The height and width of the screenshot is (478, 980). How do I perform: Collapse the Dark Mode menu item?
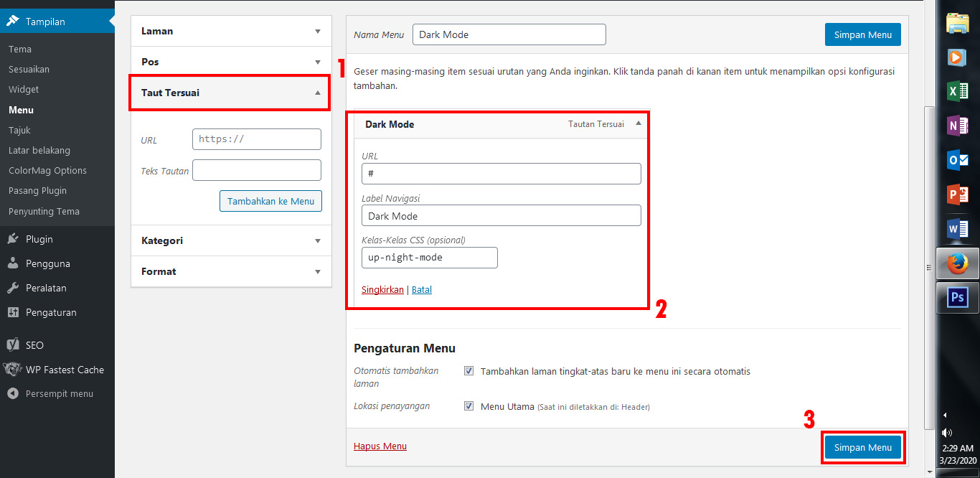point(639,123)
